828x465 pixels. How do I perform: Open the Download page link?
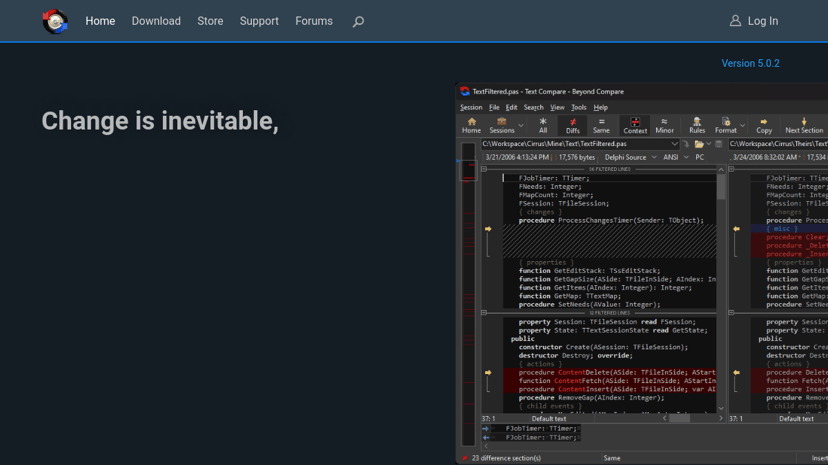(x=156, y=21)
